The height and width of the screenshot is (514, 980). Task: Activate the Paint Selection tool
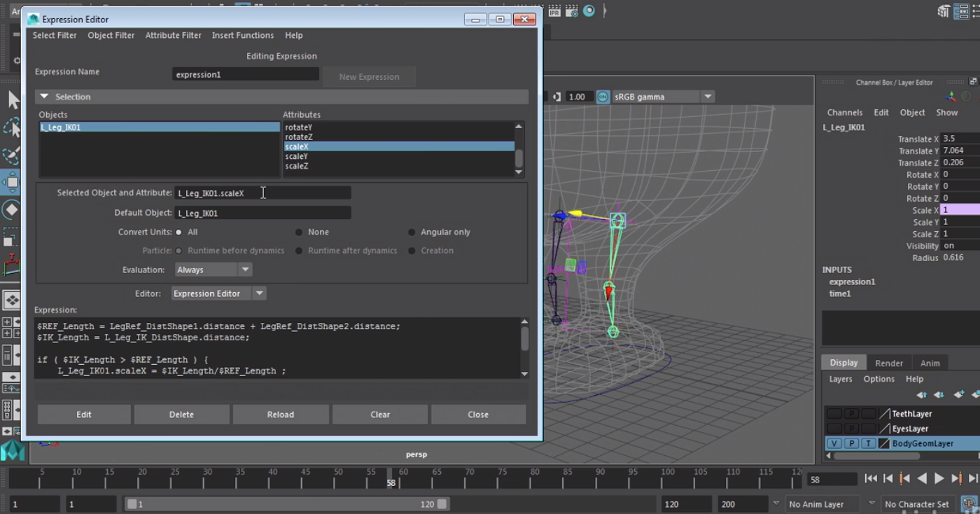12,155
